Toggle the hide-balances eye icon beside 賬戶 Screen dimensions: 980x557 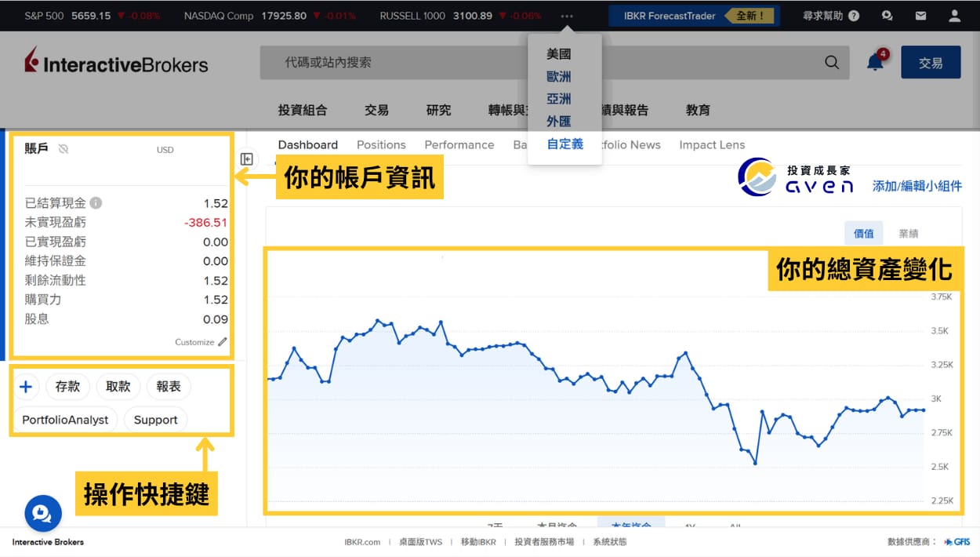pos(64,149)
